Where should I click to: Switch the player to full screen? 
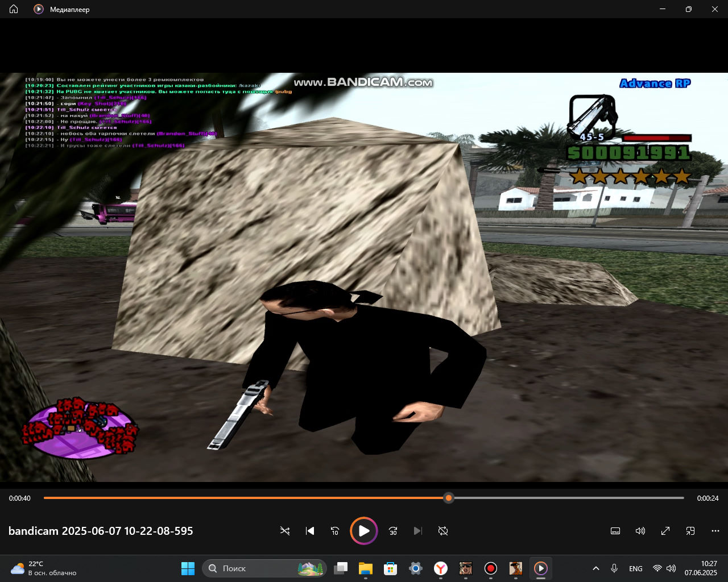(665, 531)
